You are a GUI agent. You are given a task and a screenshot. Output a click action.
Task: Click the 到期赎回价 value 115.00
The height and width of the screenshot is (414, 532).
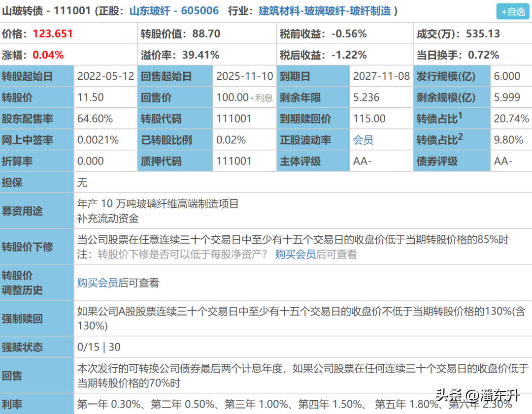[369, 119]
